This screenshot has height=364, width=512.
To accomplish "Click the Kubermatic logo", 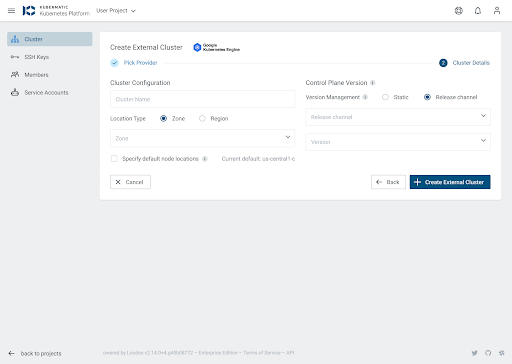I will pyautogui.click(x=56, y=11).
